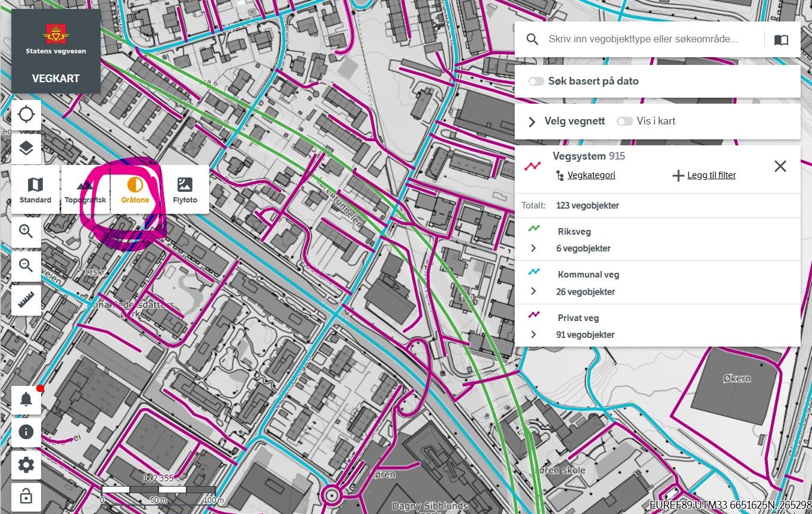Screen dimensions: 812x514
Task: Toggle 'Søk basert på dato' switch
Action: click(x=536, y=81)
